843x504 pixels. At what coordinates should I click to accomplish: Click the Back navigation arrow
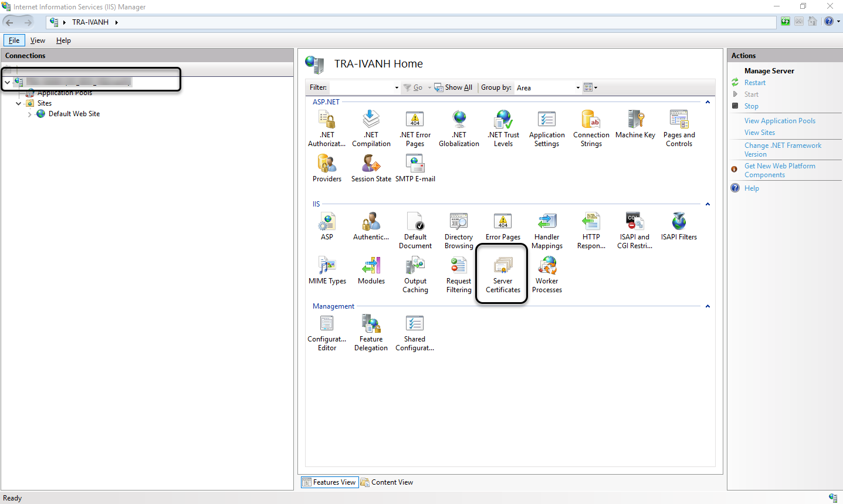click(9, 22)
